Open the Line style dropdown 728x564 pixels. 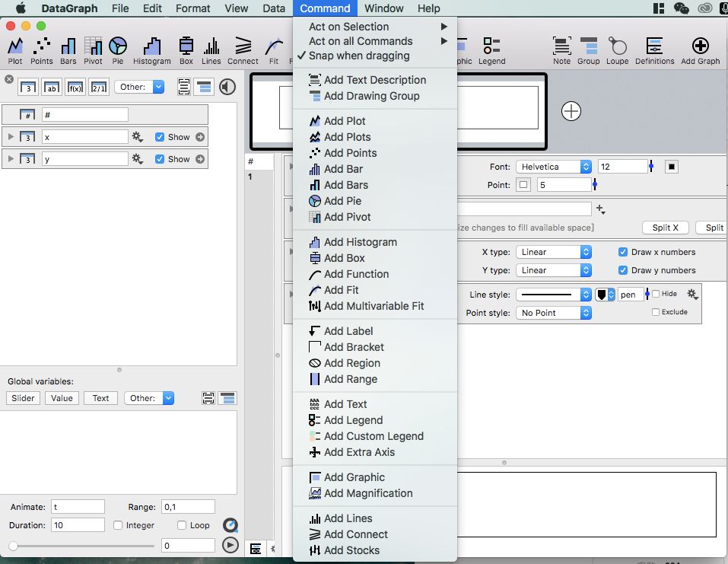[554, 295]
